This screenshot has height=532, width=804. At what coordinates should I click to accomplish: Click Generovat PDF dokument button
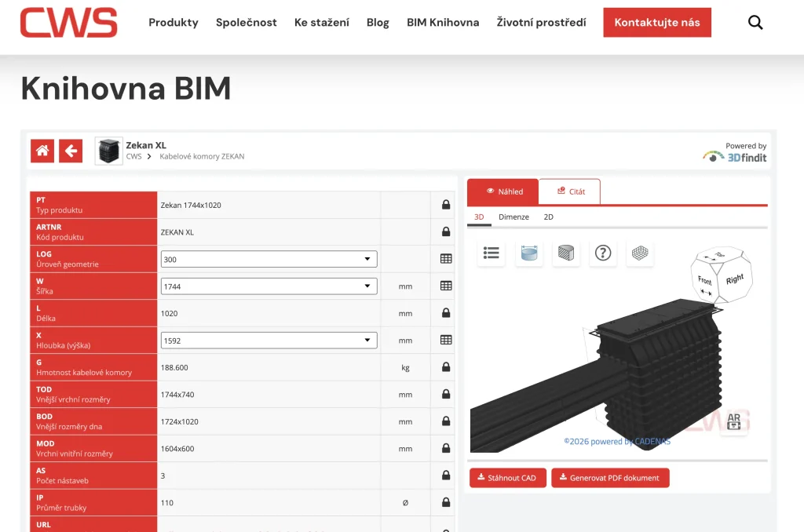click(610, 478)
